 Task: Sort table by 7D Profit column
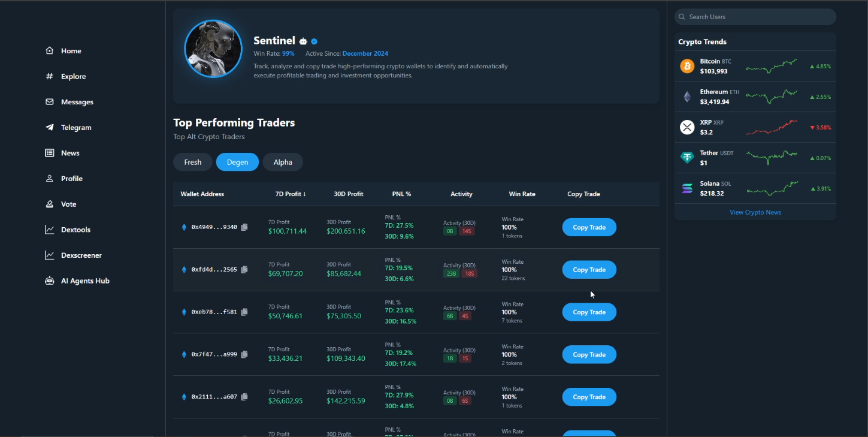pos(291,194)
